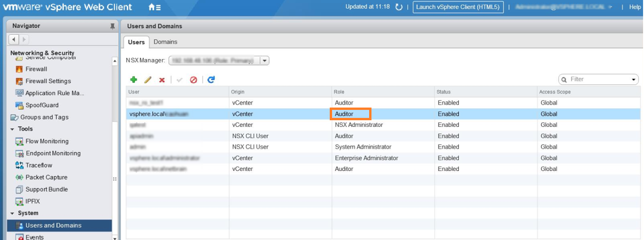Click the red X delete user icon
This screenshot has width=644, height=240.
coord(162,80)
